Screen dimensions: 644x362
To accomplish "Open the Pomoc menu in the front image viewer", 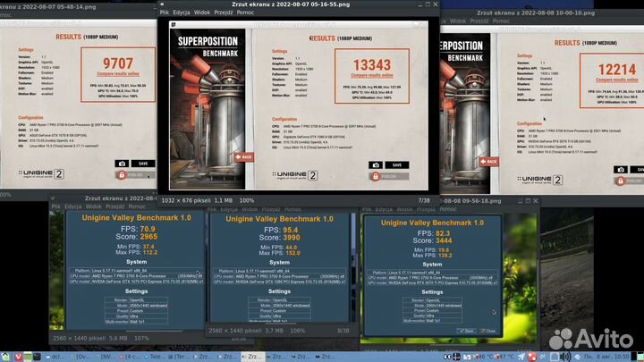I will [x=245, y=13].
